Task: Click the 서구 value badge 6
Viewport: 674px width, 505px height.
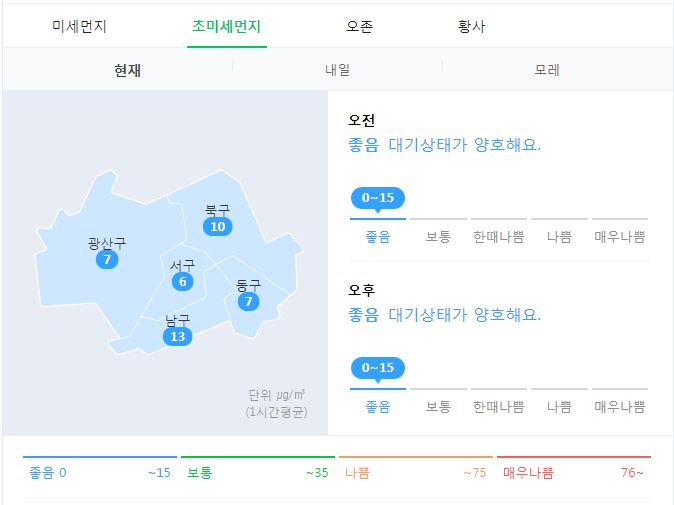Action: 182,282
